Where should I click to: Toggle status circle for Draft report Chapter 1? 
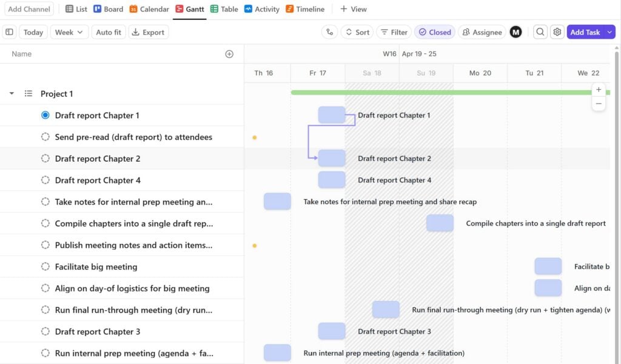coord(45,115)
